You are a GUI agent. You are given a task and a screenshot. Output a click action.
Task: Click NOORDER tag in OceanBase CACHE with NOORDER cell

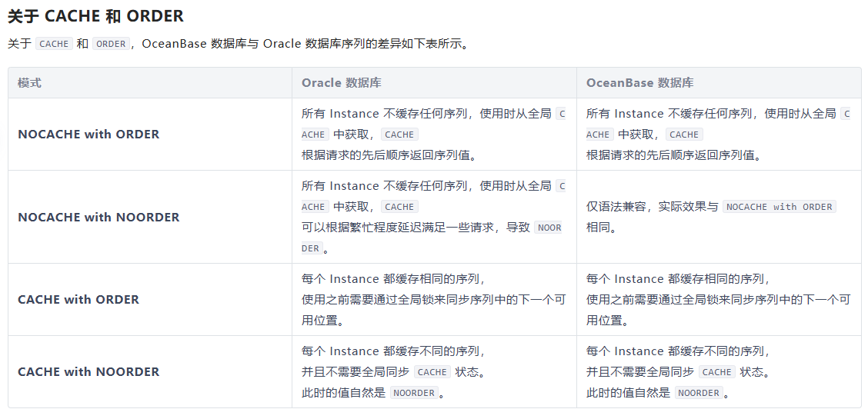(x=699, y=393)
